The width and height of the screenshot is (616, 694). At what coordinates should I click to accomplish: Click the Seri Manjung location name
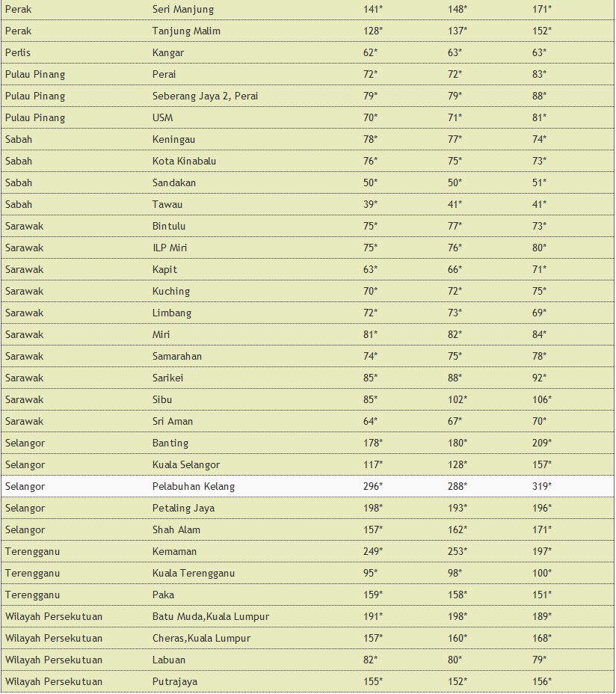(183, 10)
